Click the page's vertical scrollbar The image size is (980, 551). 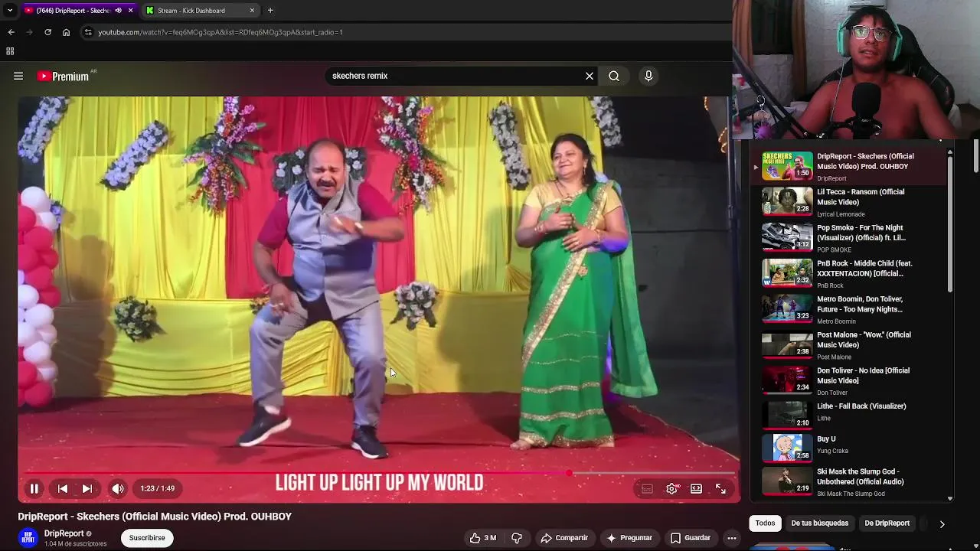(x=976, y=155)
